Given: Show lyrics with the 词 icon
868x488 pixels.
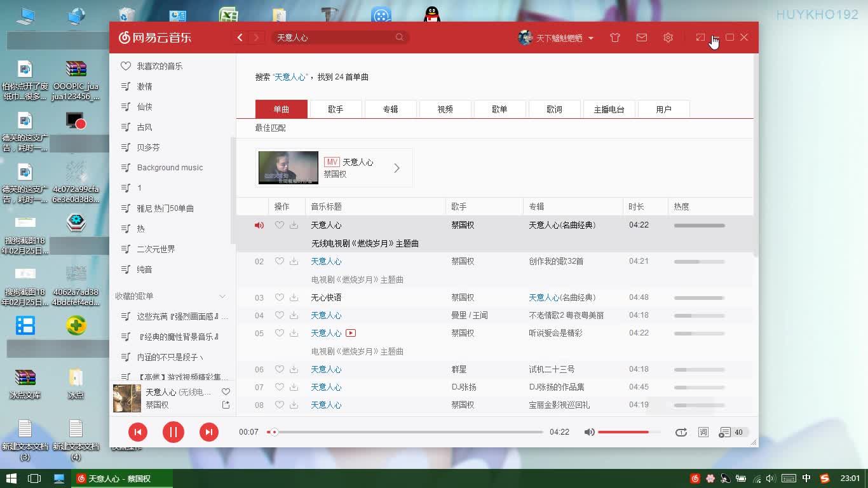Looking at the screenshot, I should coord(703,432).
